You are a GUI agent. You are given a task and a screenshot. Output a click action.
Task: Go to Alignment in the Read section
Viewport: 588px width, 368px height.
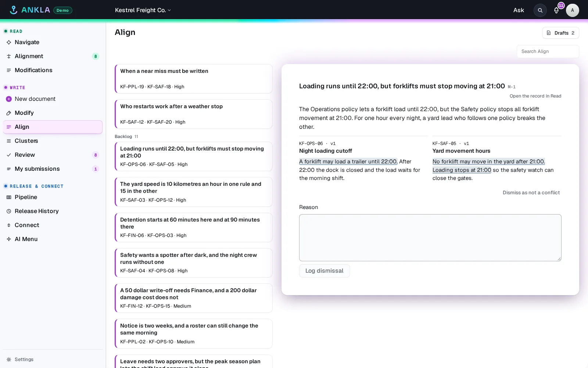53,56
